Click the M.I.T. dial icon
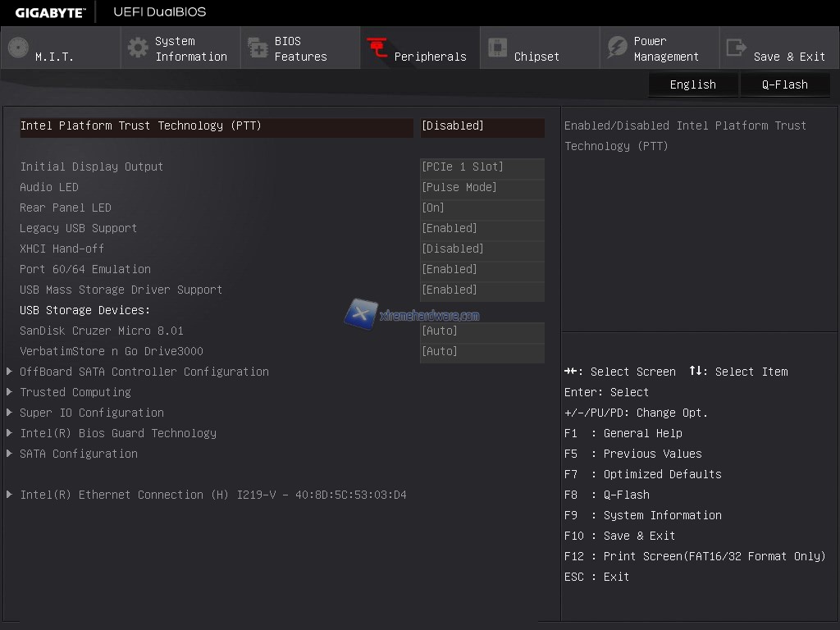 point(18,48)
